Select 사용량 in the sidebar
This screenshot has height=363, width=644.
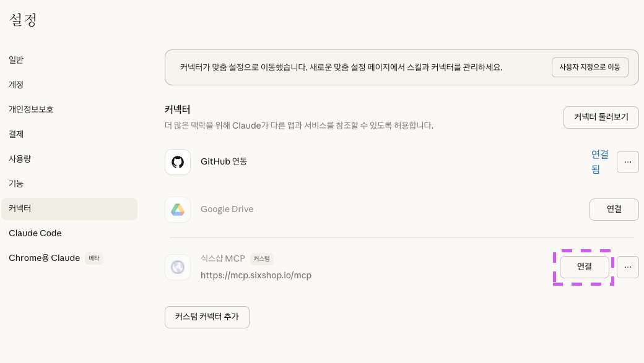[x=20, y=159]
